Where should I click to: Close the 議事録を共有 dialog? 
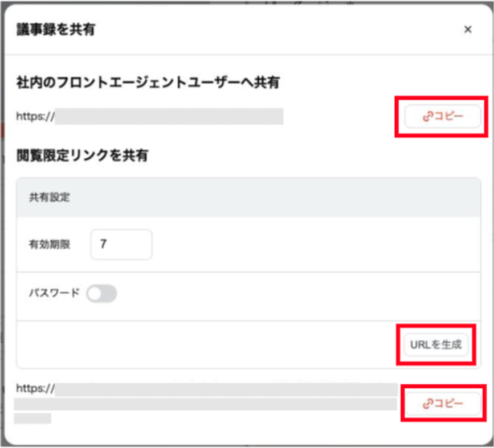click(468, 30)
